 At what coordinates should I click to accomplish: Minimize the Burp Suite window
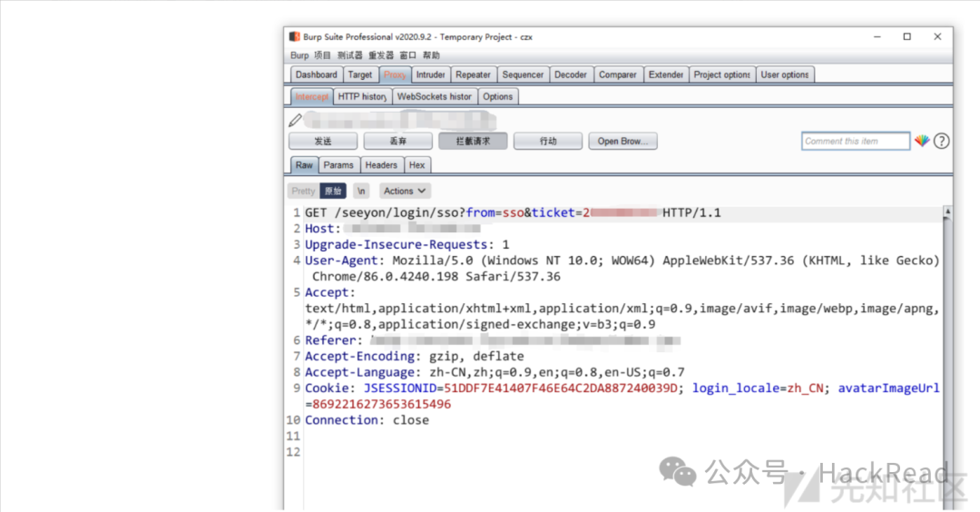877,37
